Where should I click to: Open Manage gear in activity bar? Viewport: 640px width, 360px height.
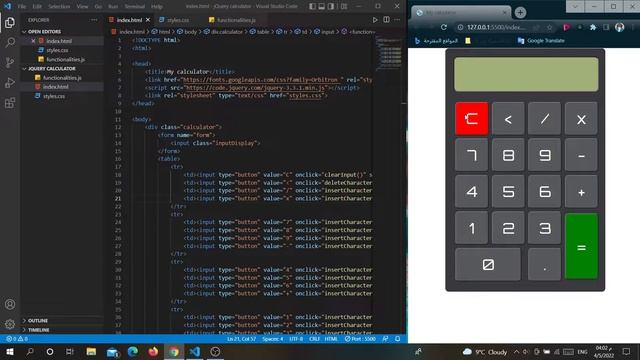(x=10, y=324)
